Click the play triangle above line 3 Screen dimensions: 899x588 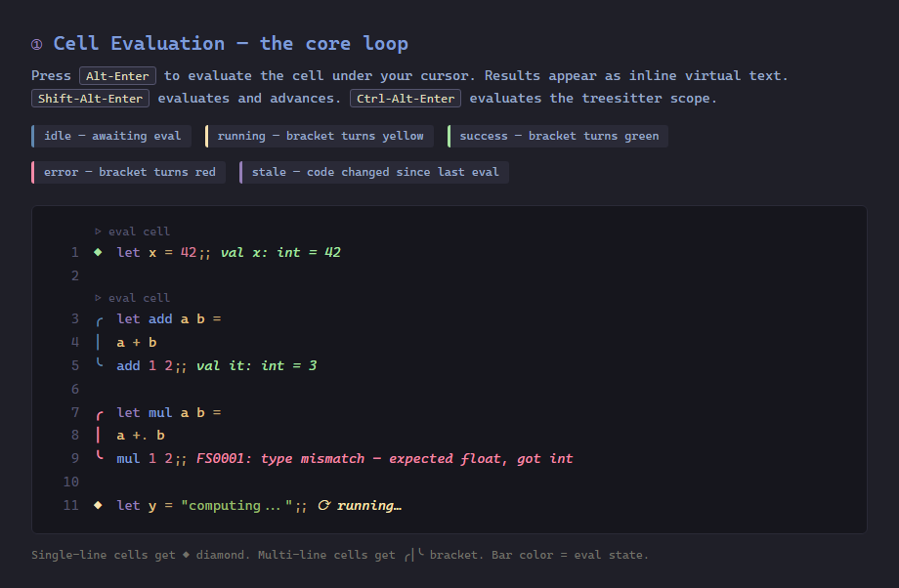(x=98, y=298)
